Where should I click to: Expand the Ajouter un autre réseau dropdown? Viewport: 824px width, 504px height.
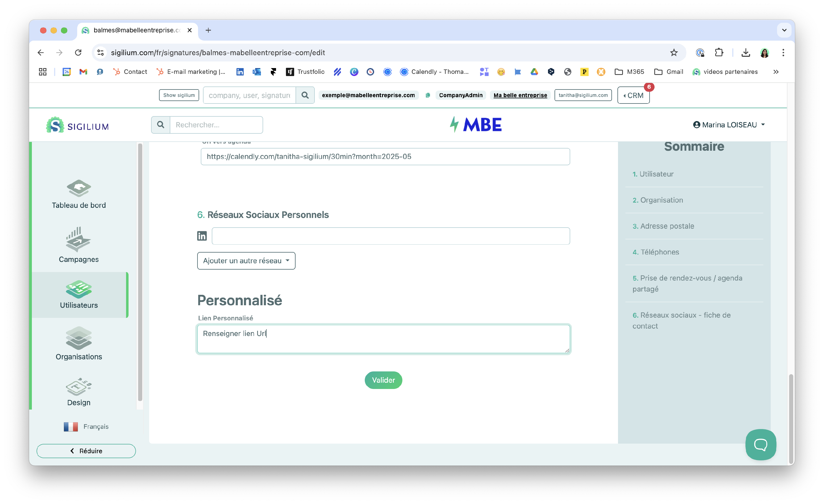pos(246,261)
